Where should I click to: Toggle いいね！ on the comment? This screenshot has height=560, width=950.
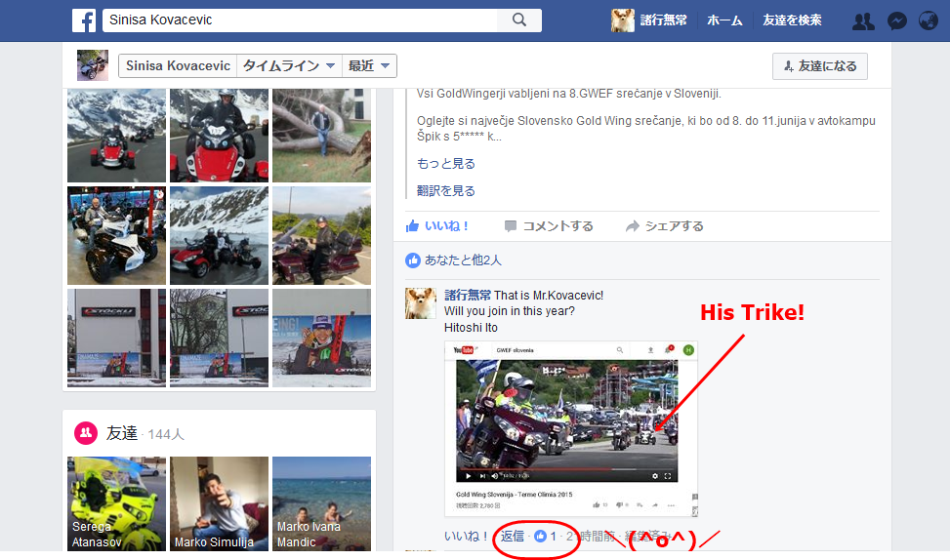pos(466,537)
